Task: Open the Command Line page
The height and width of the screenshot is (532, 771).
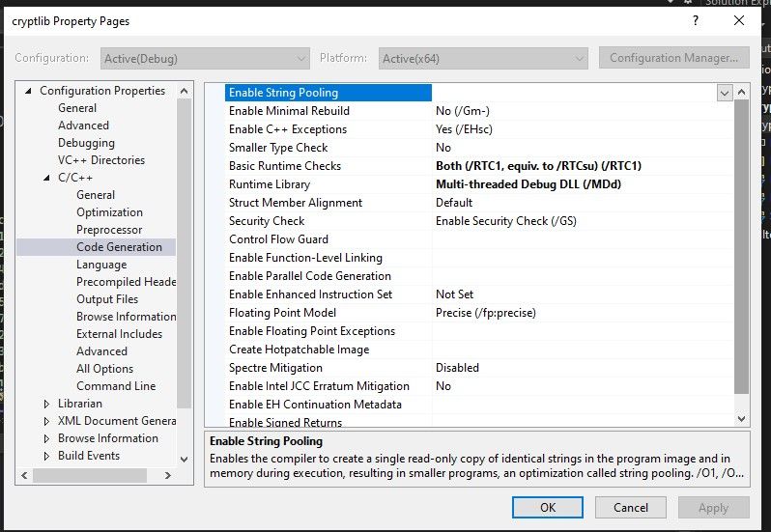Action: (x=116, y=386)
